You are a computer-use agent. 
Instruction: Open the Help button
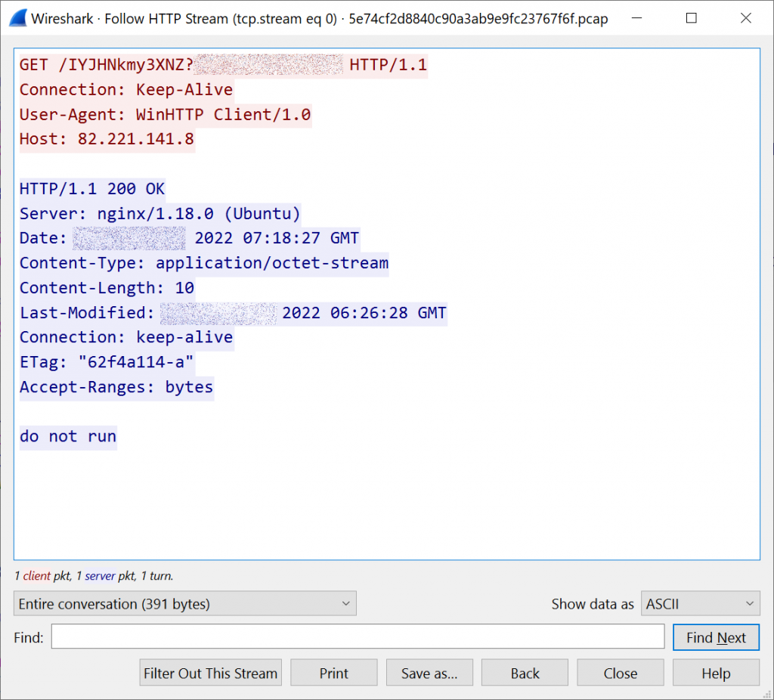[716, 673]
